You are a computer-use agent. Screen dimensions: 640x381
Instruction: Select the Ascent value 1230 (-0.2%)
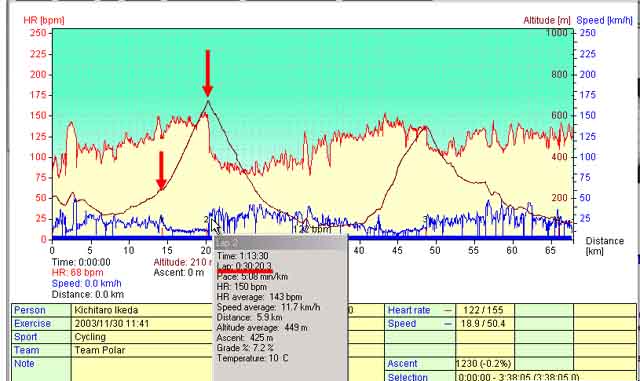point(484,363)
